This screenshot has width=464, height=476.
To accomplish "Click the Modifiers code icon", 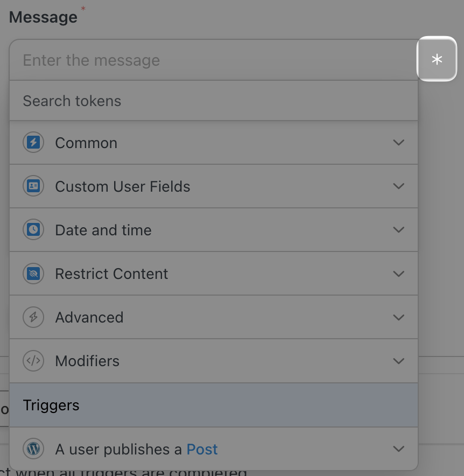I will point(33,361).
